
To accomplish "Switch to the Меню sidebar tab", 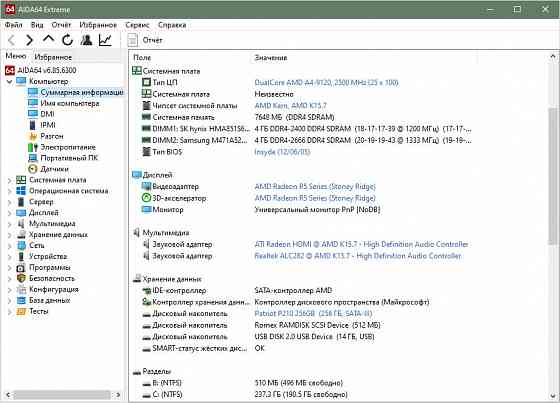I will 16,56.
